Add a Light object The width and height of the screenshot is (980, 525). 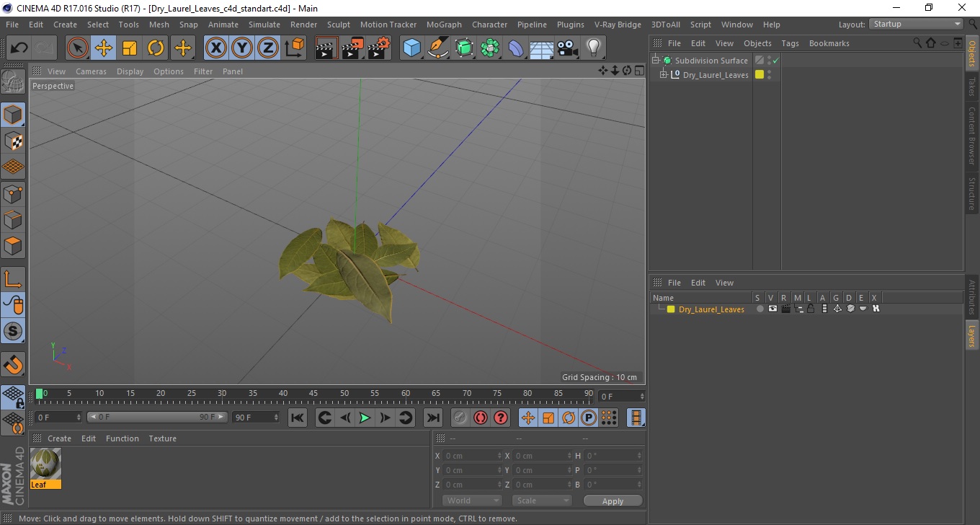point(593,48)
